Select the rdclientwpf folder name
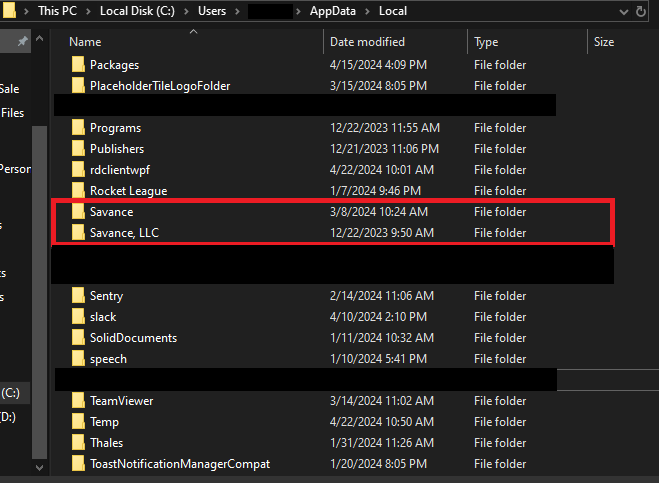Viewport: 659px width, 483px height. point(120,170)
